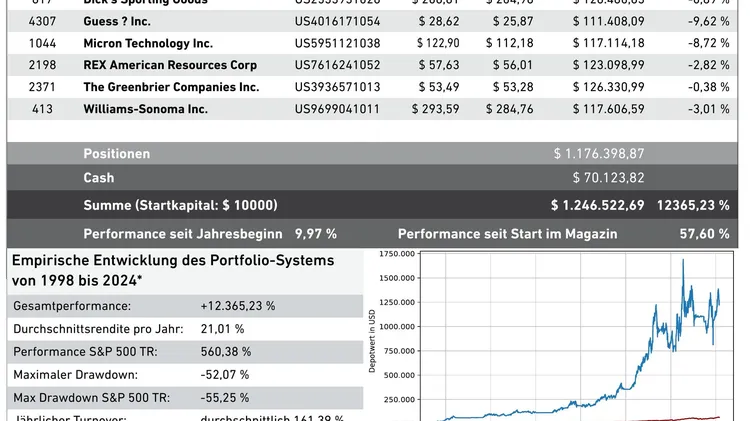Click total sum $ 1.246.522,69

[x=597, y=205]
